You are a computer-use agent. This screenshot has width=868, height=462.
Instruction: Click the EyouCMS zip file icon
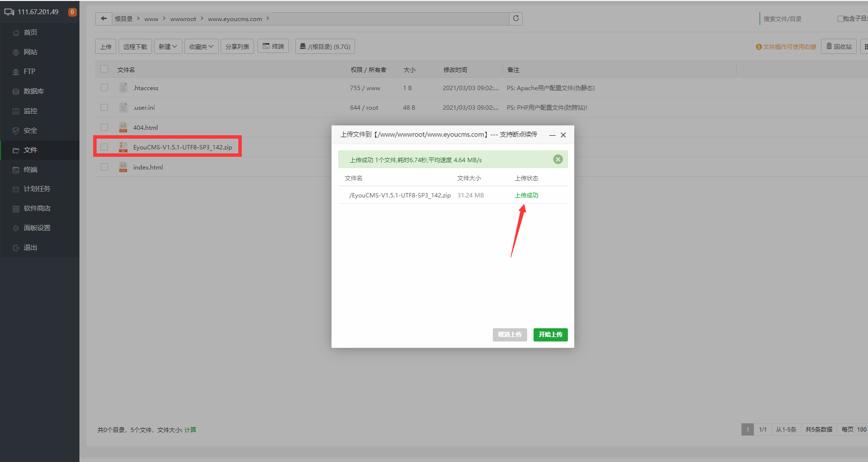pyautogui.click(x=123, y=147)
